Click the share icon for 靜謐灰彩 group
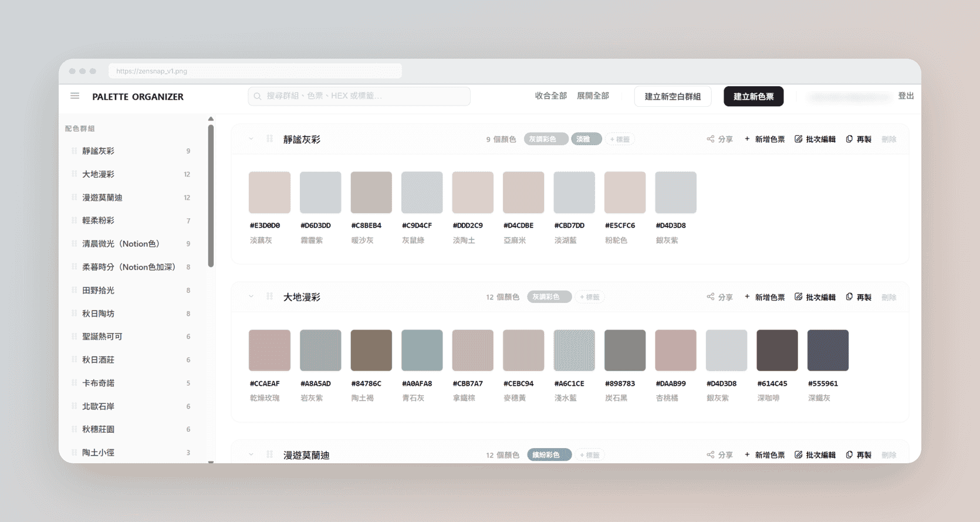 tap(711, 139)
